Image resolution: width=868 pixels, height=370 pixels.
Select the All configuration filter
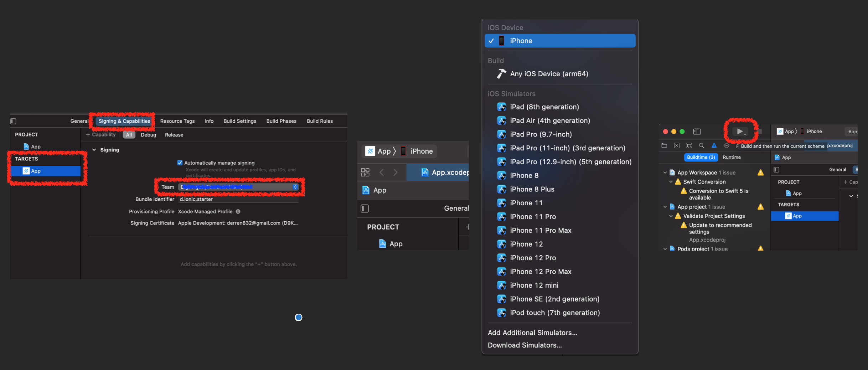pos(129,135)
